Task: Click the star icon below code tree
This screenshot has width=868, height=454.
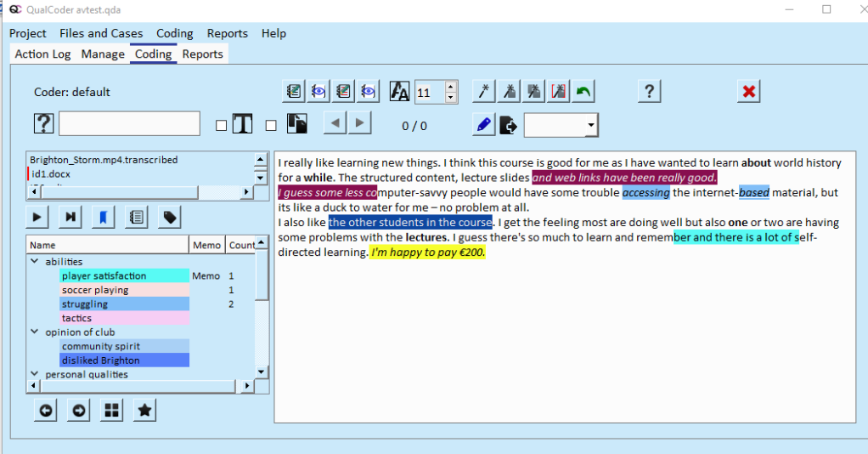Action: pos(145,411)
